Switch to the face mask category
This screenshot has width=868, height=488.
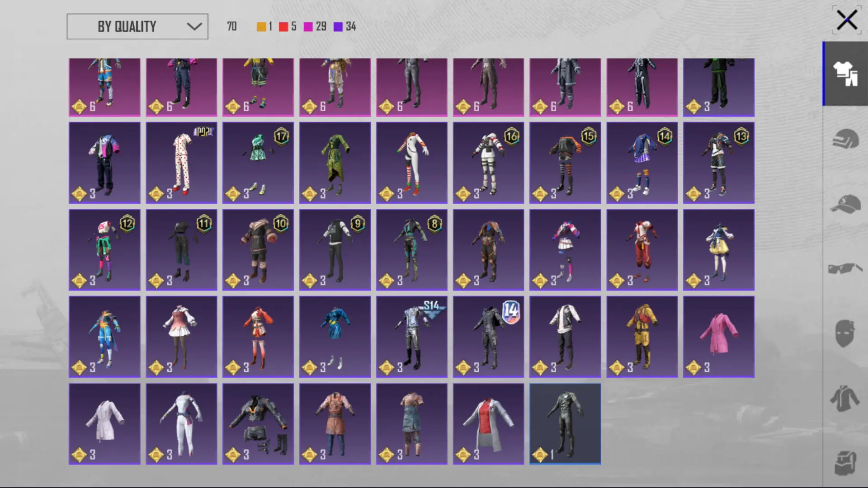click(x=845, y=333)
